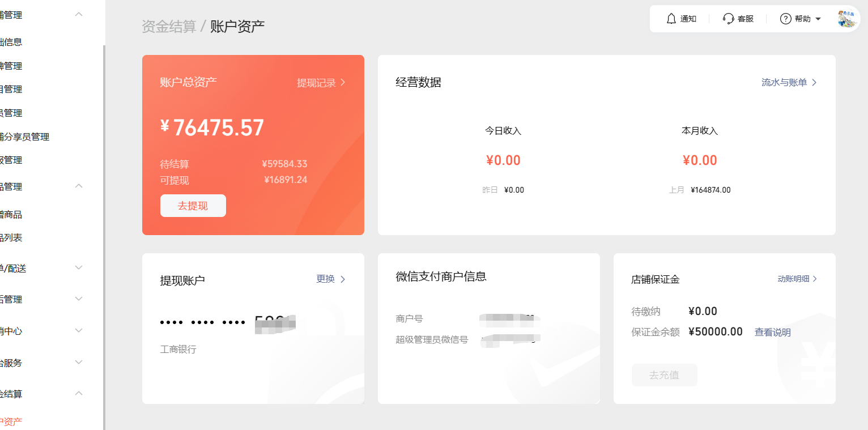The image size is (868, 430).
Task: Click the 保证金余额 value ¥50000.00
Action: pos(715,332)
